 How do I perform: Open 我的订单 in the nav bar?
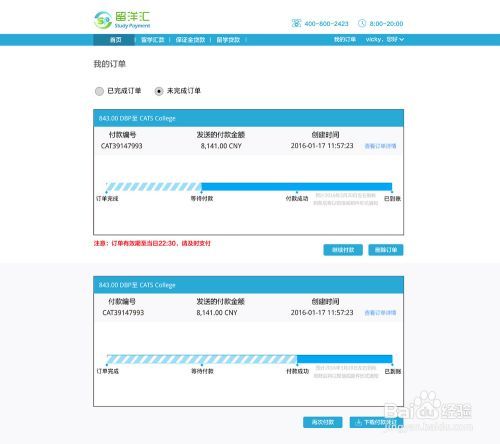click(345, 40)
